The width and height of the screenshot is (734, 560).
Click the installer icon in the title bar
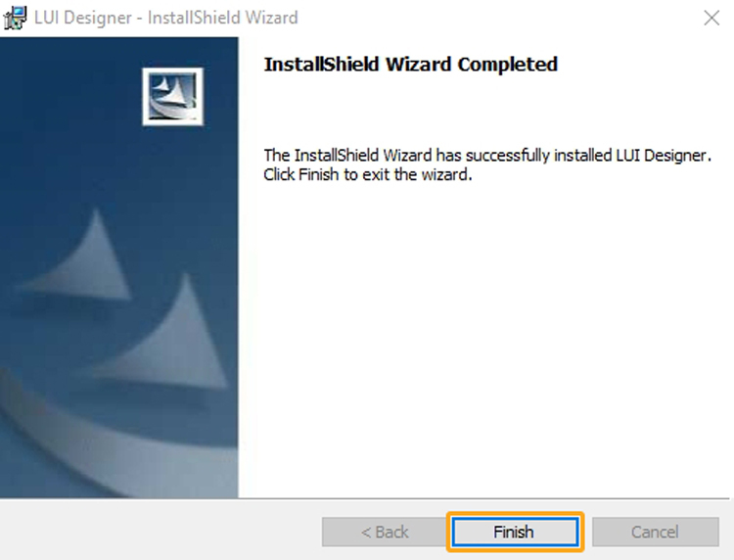pos(15,18)
